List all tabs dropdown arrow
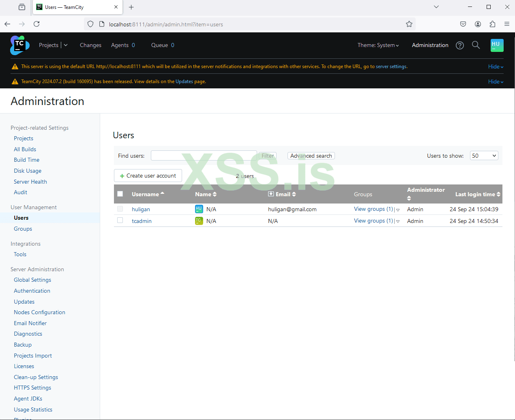The width and height of the screenshot is (515, 420). pyautogui.click(x=436, y=7)
